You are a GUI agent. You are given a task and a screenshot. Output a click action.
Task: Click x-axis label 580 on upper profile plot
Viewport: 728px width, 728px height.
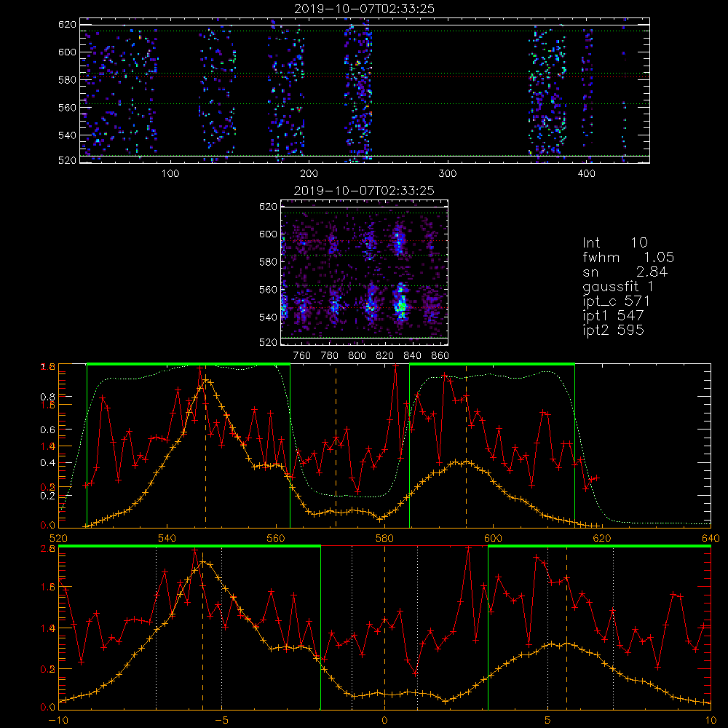pyautogui.click(x=384, y=538)
